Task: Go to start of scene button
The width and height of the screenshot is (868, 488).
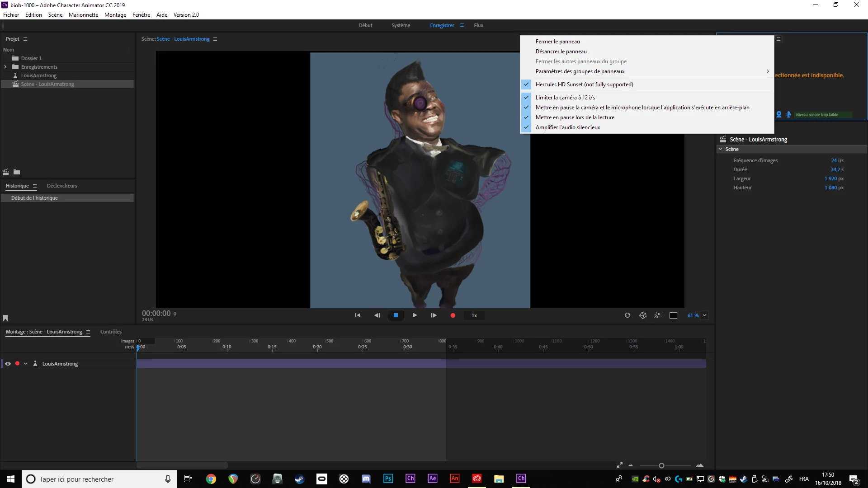Action: [358, 315]
